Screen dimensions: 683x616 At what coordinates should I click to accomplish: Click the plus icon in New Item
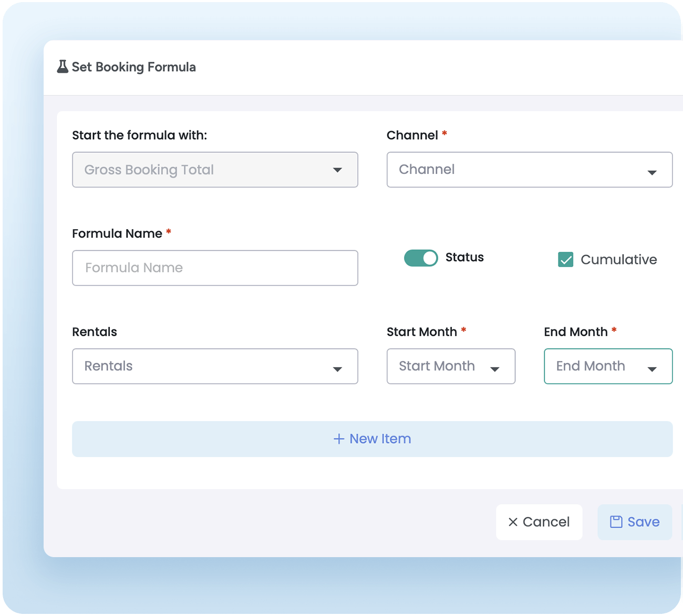pos(339,439)
